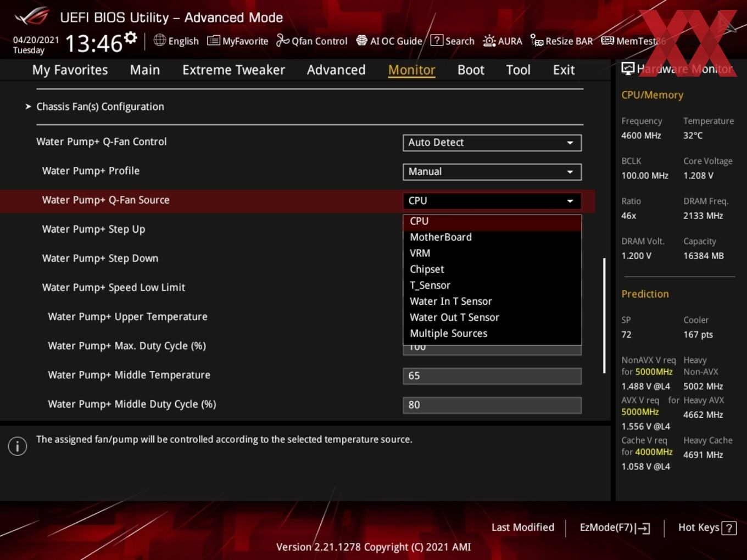The width and height of the screenshot is (747, 560).
Task: Select Water Pump+ Middle Temperature label
Action: click(x=129, y=375)
